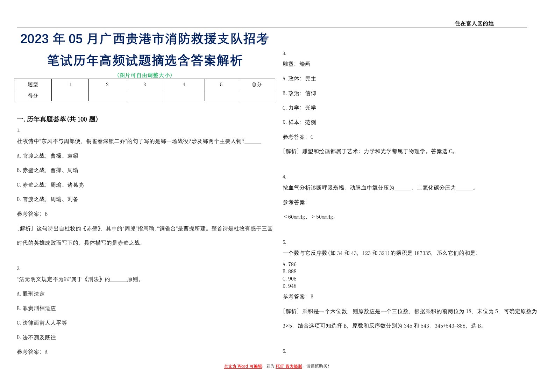Select option 'B.888'
555x392 pixels.
(290, 271)
